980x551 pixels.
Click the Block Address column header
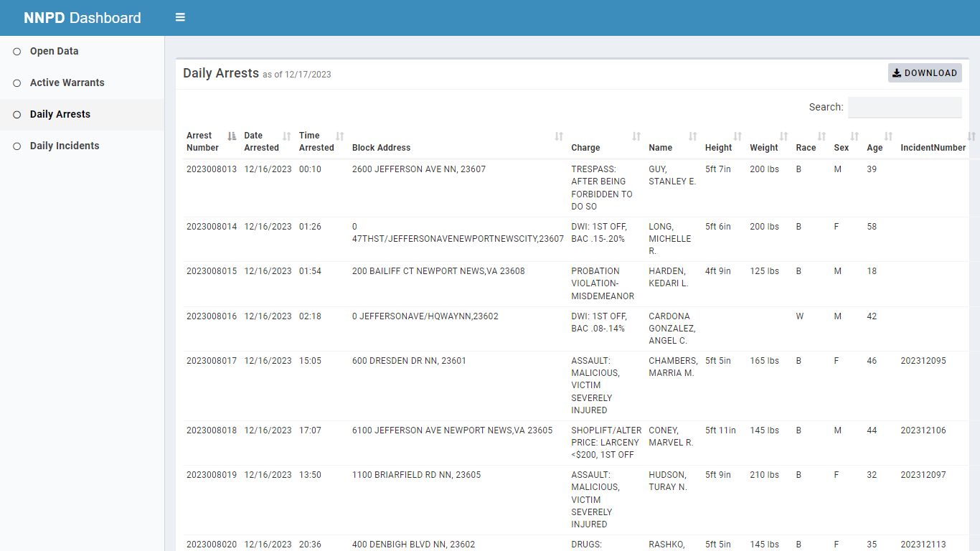click(x=458, y=141)
